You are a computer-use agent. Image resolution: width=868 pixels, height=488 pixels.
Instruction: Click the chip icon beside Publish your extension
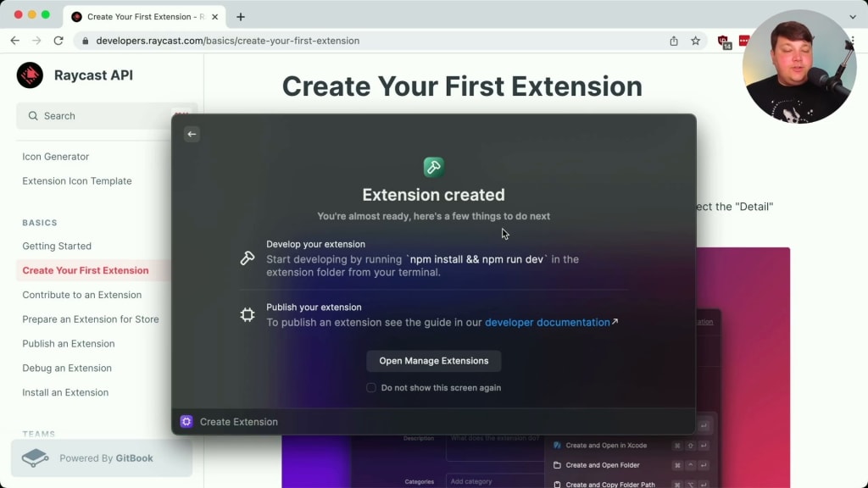(248, 315)
